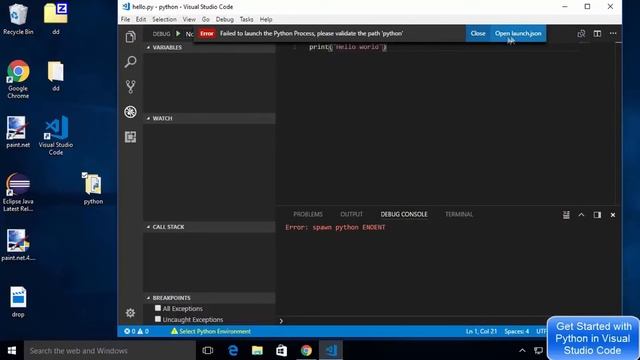The width and height of the screenshot is (640, 360).
Task: Clear the debug console output
Action: coord(566,215)
